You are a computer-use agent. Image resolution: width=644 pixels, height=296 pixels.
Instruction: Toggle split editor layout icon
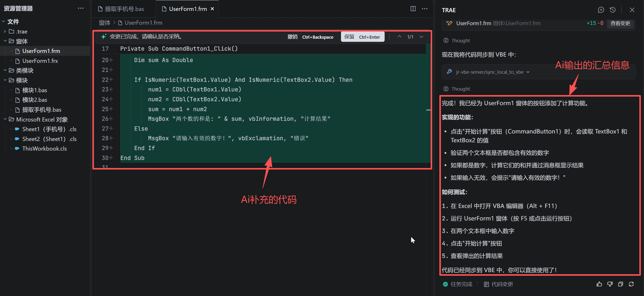[x=413, y=9]
